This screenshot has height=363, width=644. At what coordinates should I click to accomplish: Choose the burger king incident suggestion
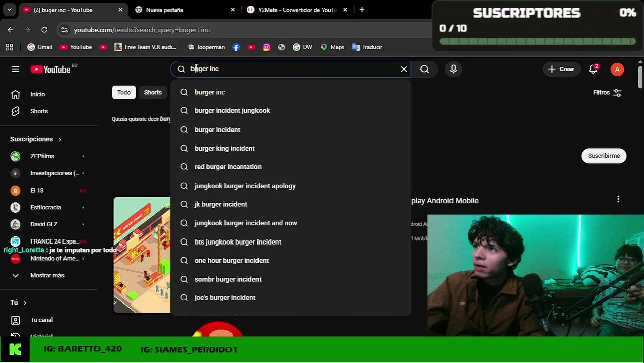[x=291, y=148]
